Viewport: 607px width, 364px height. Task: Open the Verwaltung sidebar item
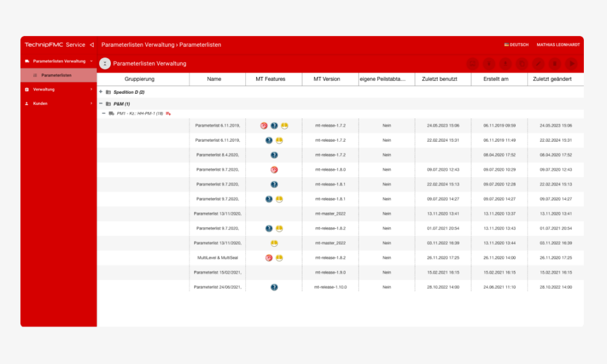[x=59, y=90]
